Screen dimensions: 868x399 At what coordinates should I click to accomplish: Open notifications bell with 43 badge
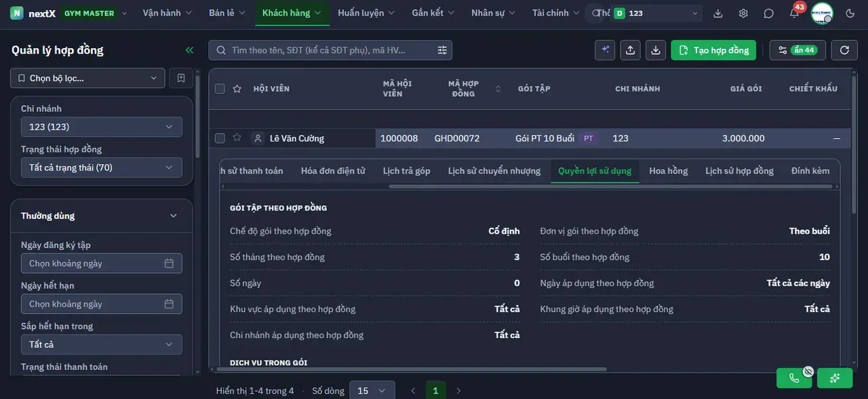(794, 13)
